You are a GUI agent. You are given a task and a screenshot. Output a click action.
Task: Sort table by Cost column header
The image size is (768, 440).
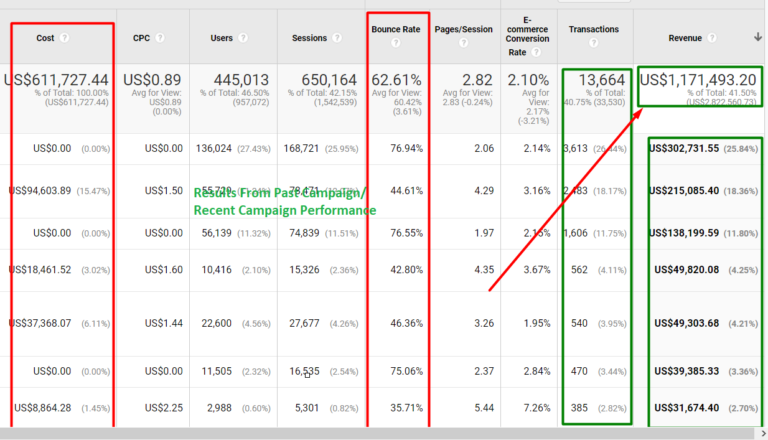[x=45, y=38]
